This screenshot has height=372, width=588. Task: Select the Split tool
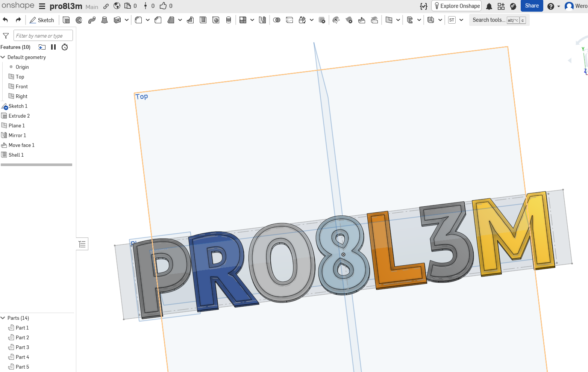[x=289, y=20]
